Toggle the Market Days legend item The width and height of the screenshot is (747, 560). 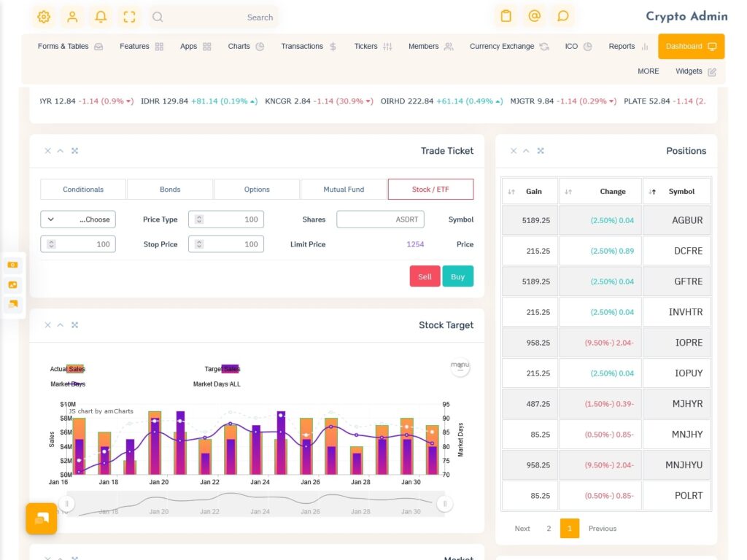pos(68,384)
